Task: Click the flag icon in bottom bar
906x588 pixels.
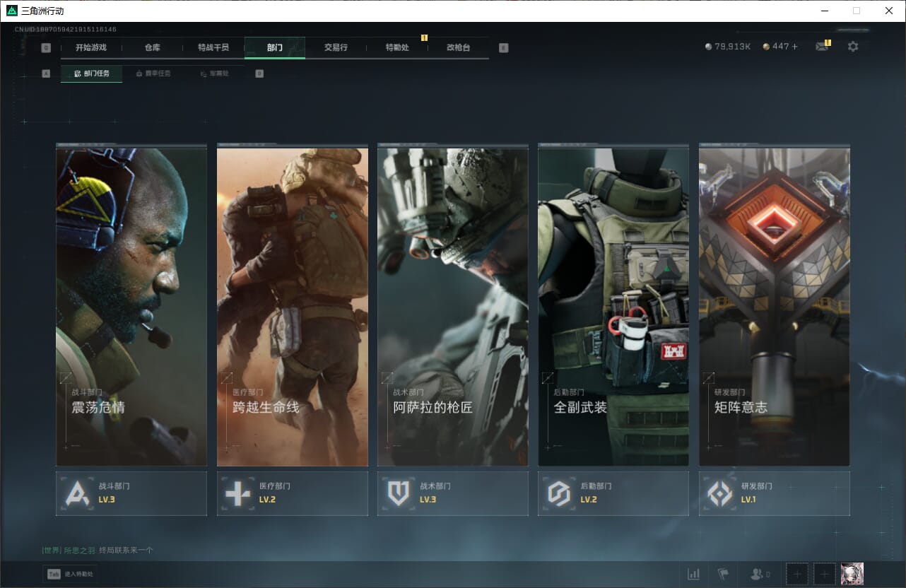Action: pos(723,574)
